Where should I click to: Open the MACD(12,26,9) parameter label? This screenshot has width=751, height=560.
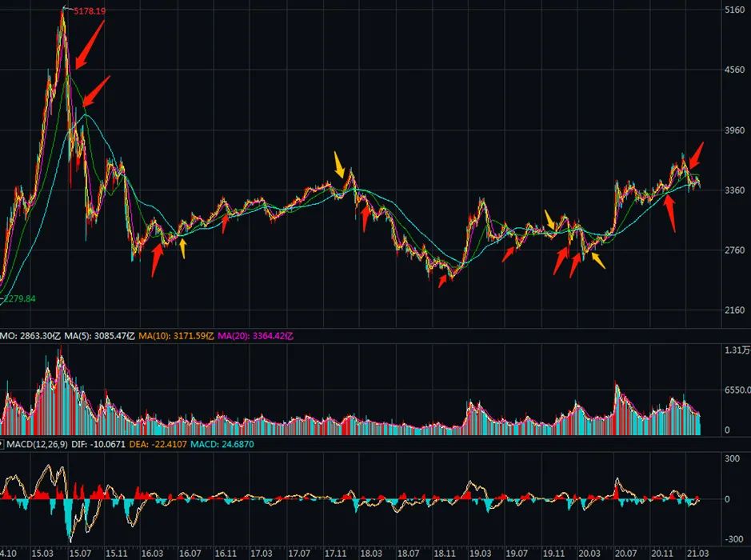(x=36, y=444)
